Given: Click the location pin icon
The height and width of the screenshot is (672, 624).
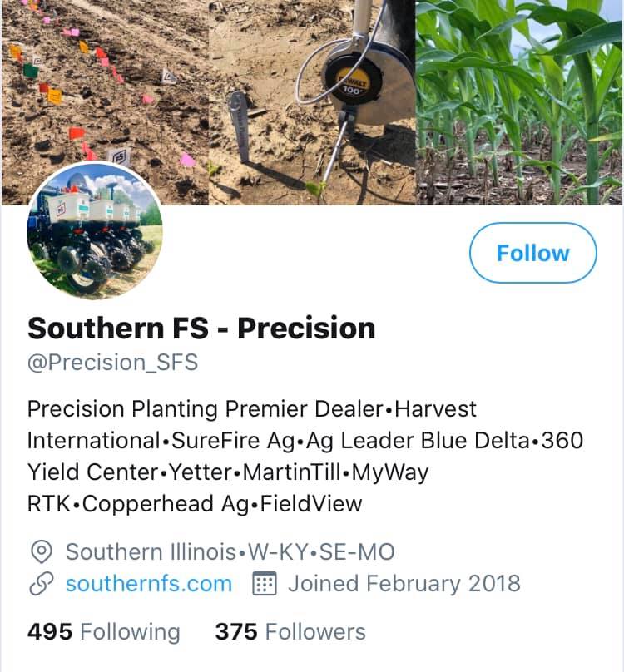Looking at the screenshot, I should (42, 551).
